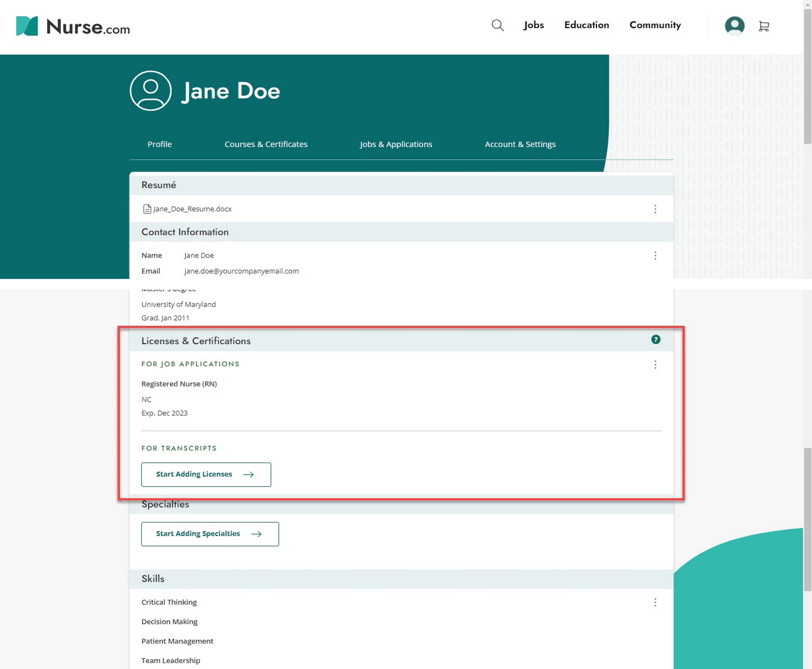Open the three-dot menu in Skills section
This screenshot has height=669, width=812.
(x=655, y=602)
